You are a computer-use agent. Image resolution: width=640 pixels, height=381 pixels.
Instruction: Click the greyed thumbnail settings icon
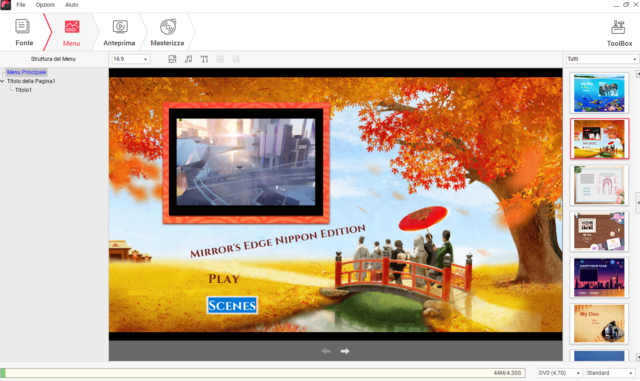(220, 59)
